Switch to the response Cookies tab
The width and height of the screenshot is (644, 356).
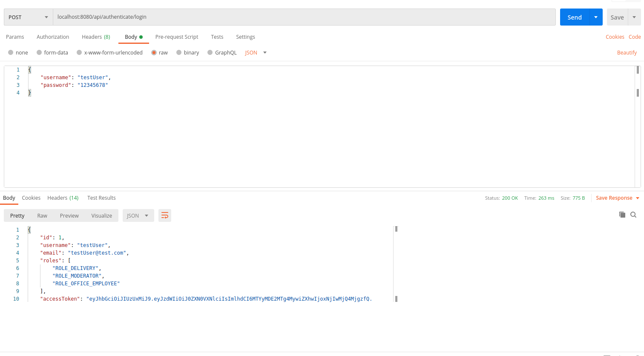coord(31,198)
